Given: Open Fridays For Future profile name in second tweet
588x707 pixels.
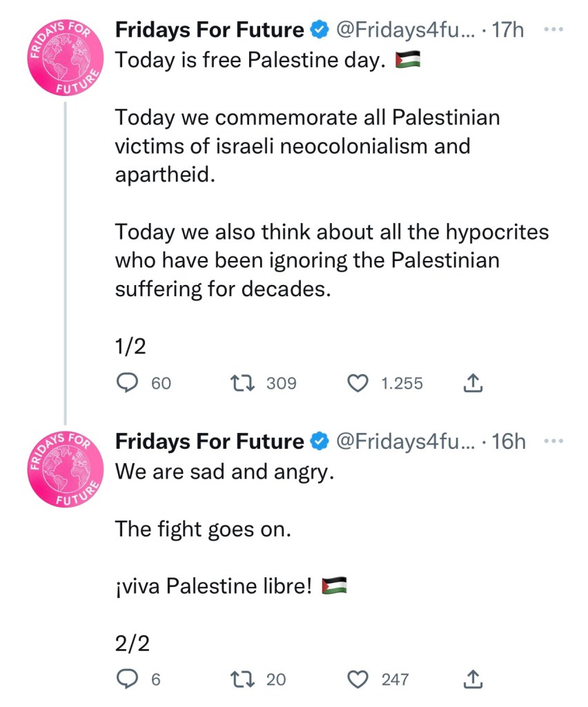Looking at the screenshot, I should [x=209, y=441].
